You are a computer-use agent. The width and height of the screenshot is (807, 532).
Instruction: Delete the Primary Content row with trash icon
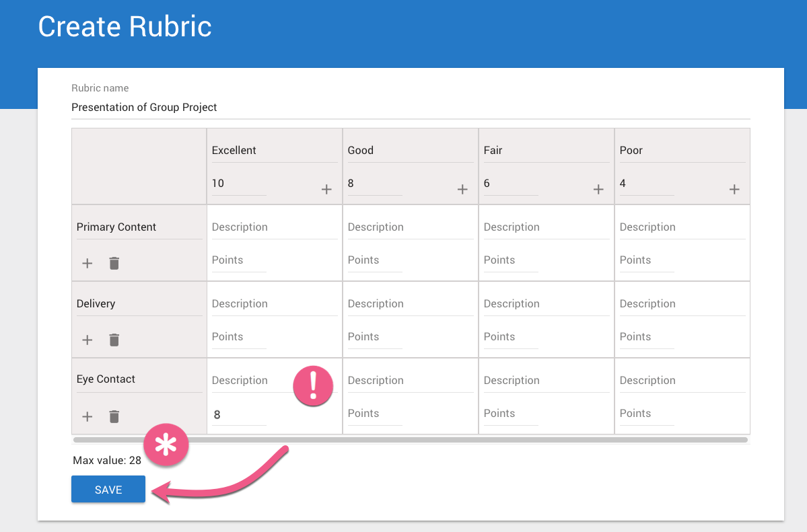pyautogui.click(x=114, y=263)
